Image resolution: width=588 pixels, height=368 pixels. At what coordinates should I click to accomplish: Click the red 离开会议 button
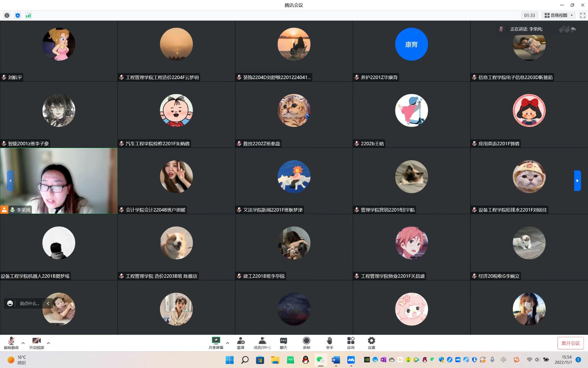click(x=570, y=343)
